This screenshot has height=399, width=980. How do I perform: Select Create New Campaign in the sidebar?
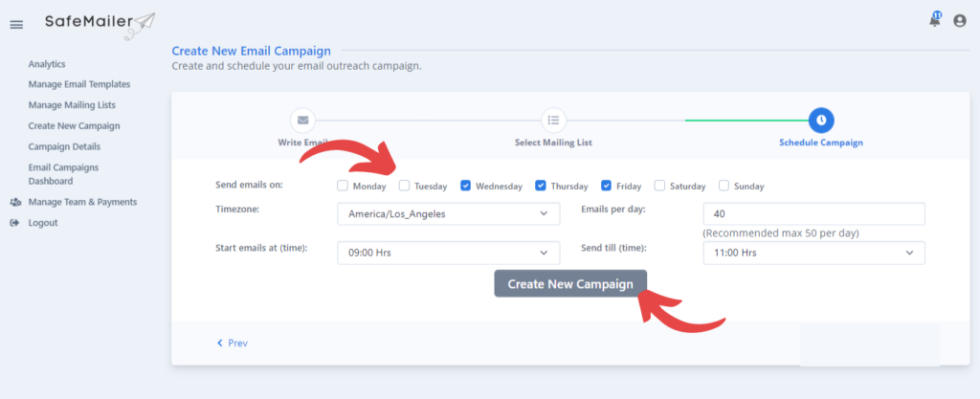click(74, 125)
